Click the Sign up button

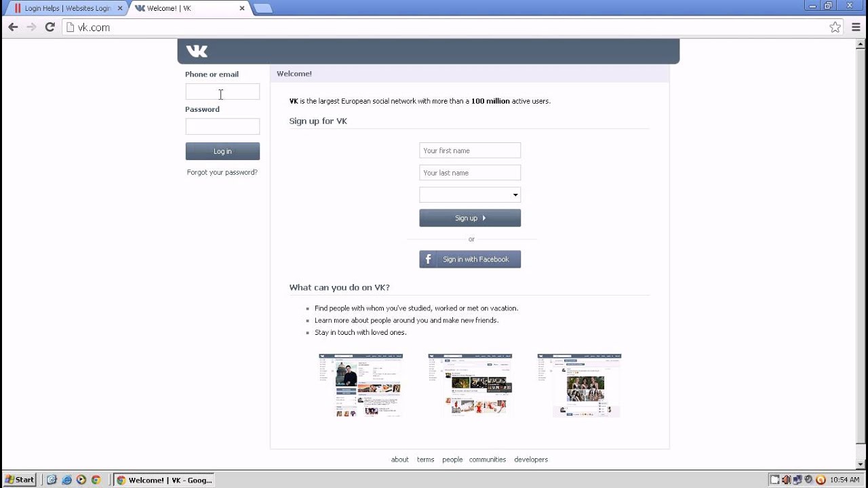(x=470, y=218)
